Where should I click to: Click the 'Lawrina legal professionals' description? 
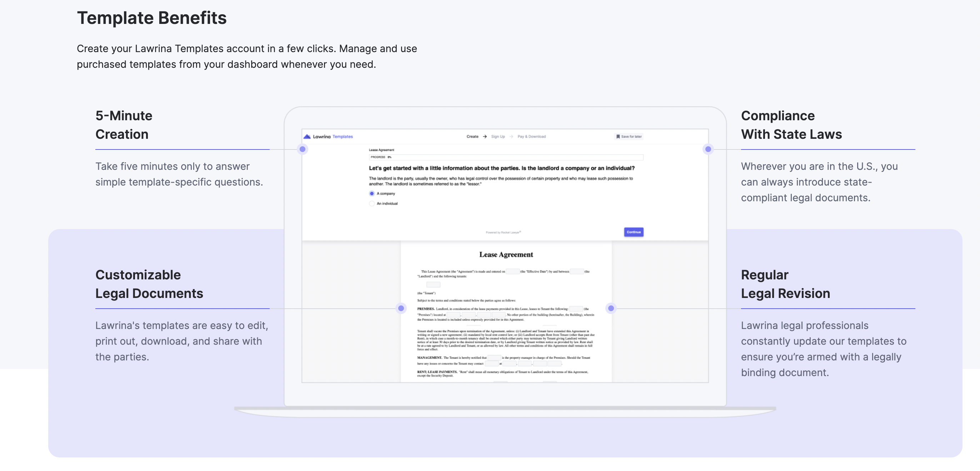824,349
